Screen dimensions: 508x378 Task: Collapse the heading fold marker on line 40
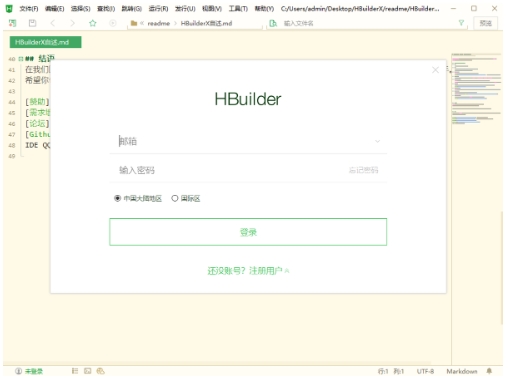point(21,59)
